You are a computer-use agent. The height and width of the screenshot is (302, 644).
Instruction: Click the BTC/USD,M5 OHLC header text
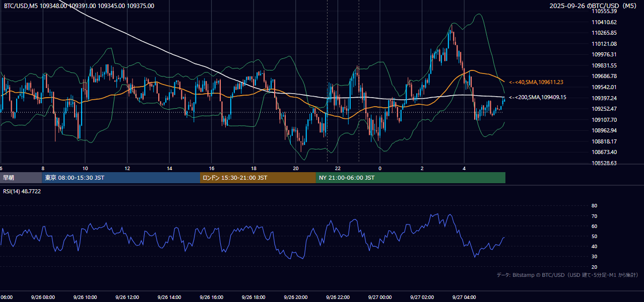[79, 6]
